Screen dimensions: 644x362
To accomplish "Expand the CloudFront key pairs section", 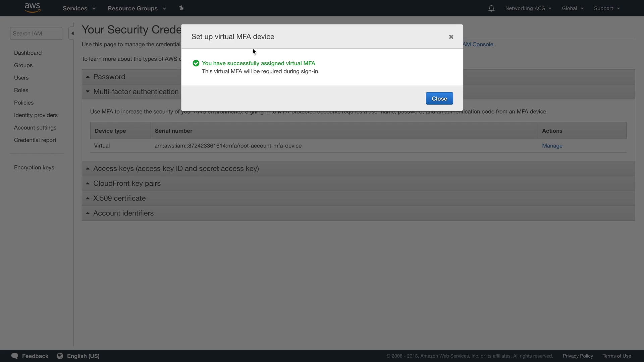I will (x=127, y=183).
